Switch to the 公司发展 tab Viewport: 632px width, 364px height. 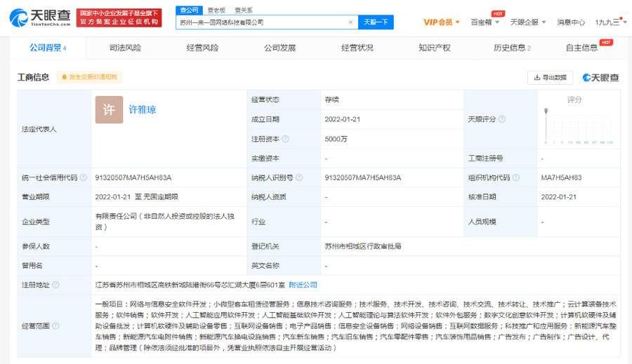tap(279, 48)
